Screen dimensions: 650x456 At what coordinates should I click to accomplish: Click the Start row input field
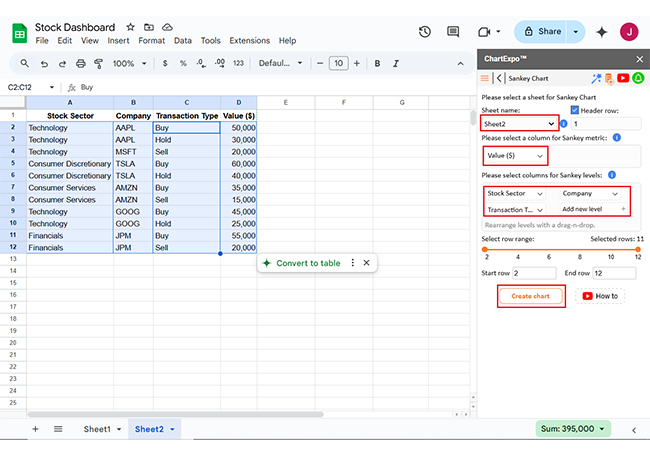534,273
